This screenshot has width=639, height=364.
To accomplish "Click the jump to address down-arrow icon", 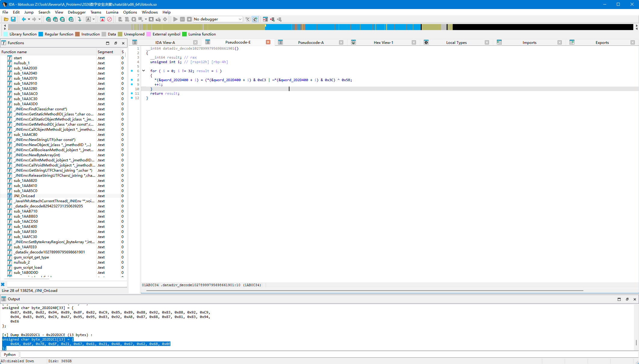I will [x=80, y=19].
